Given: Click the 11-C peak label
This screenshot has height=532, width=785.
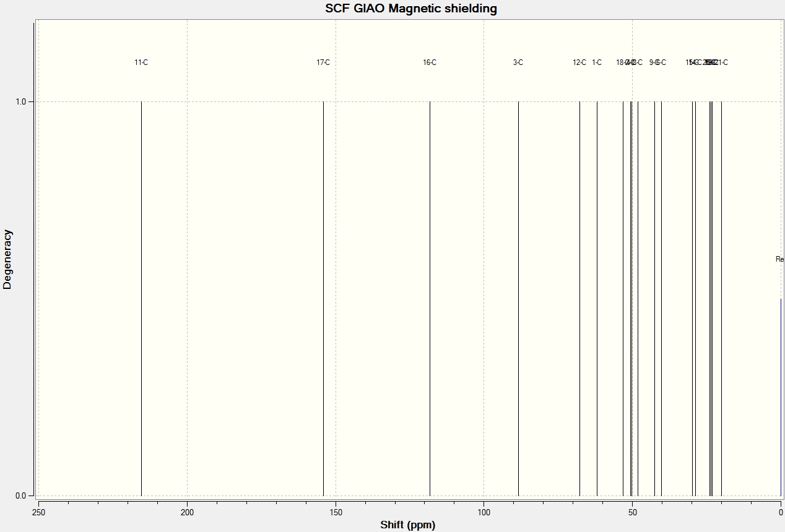Looking at the screenshot, I should click(x=141, y=62).
